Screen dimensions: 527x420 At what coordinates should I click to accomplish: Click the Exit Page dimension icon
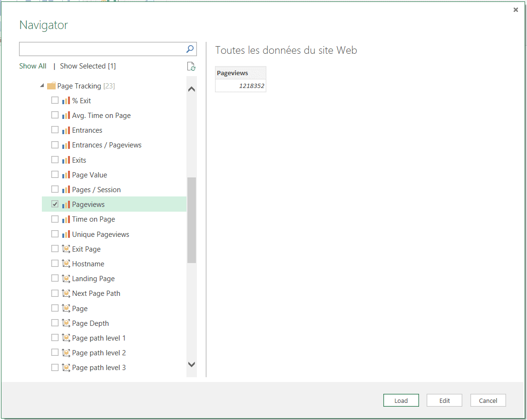(66, 249)
